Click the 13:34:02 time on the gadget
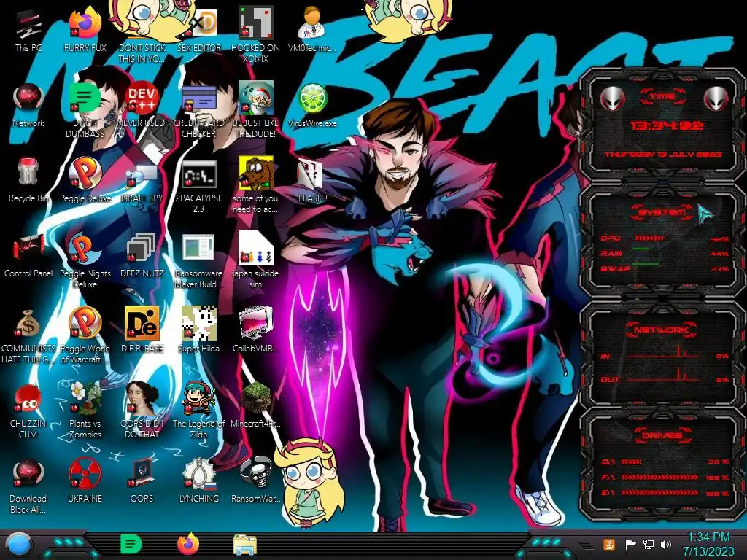747x560 pixels. 666,125
